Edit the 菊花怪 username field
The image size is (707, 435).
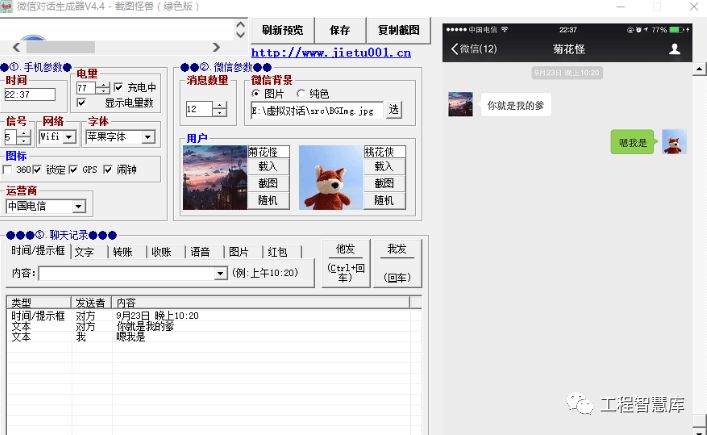(x=268, y=151)
